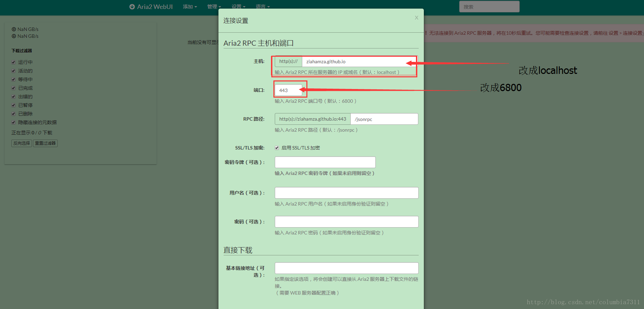Open the 设置 dropdown menu
The image size is (644, 309).
click(x=238, y=7)
